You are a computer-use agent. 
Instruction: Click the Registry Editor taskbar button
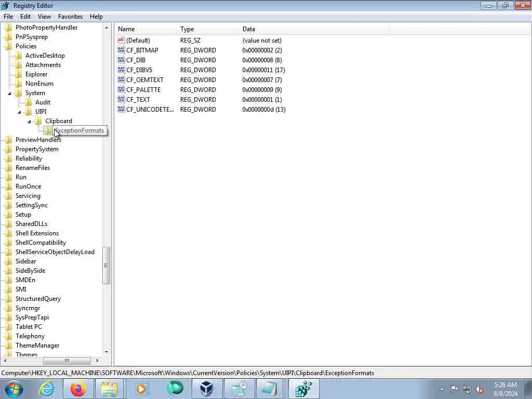point(303,389)
